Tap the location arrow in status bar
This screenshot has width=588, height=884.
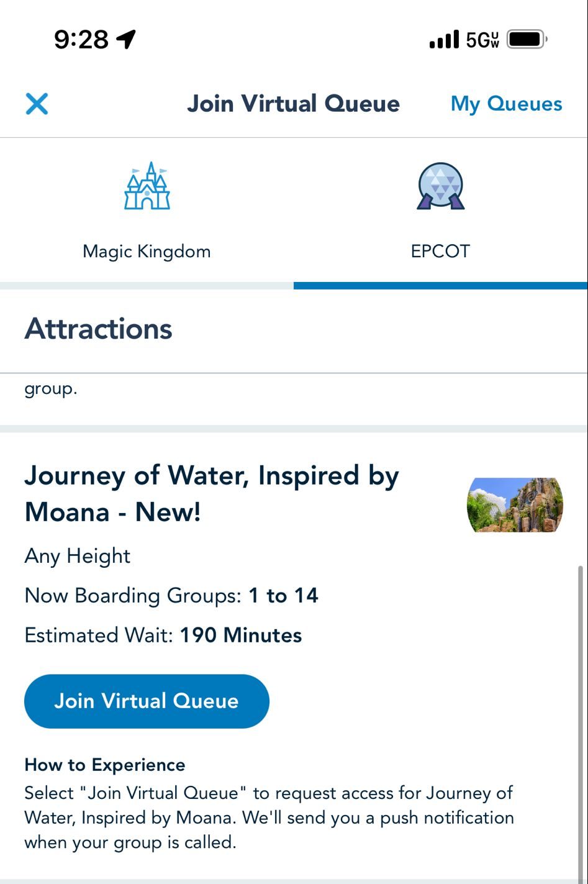[x=126, y=40]
